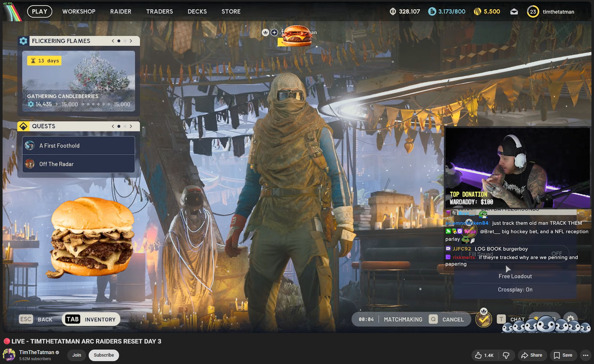The width and height of the screenshot is (594, 364).
Task: Toggle the Crossplay: On setting
Action: click(515, 290)
